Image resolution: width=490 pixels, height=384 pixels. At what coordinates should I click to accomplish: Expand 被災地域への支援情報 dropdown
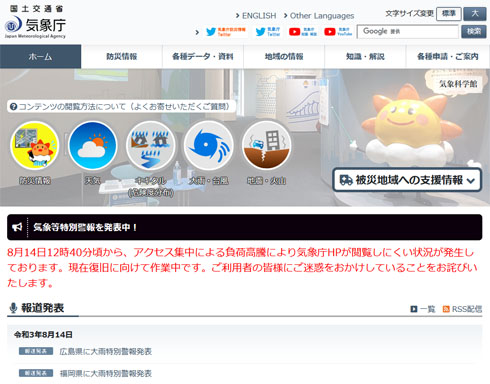click(407, 180)
